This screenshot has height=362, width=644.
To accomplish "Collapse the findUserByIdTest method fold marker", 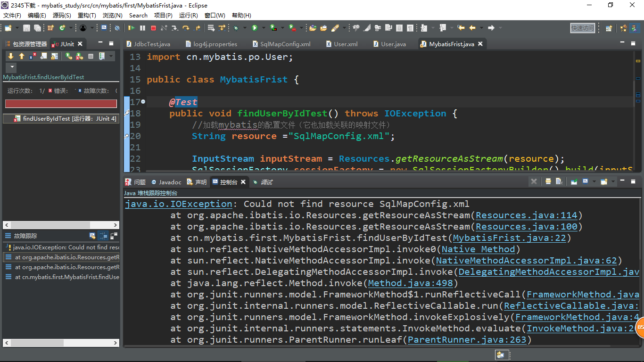I will tap(143, 102).
